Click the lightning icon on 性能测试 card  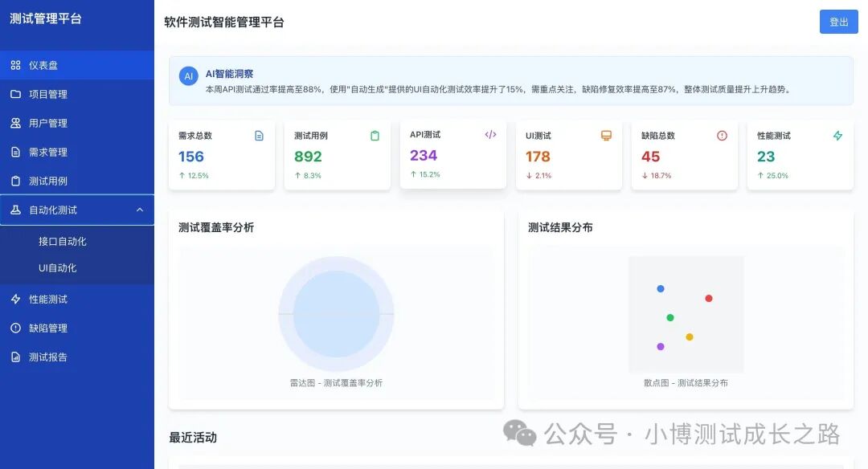837,134
